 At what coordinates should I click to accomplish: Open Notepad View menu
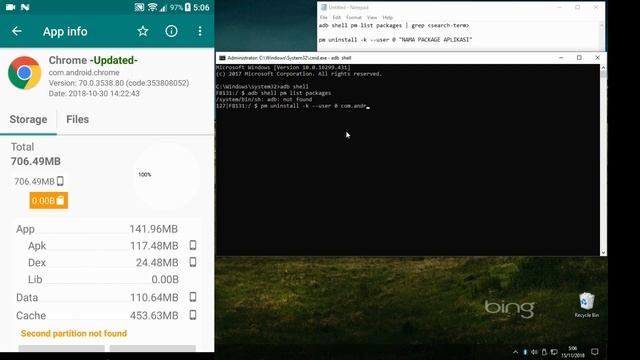pyautogui.click(x=372, y=17)
